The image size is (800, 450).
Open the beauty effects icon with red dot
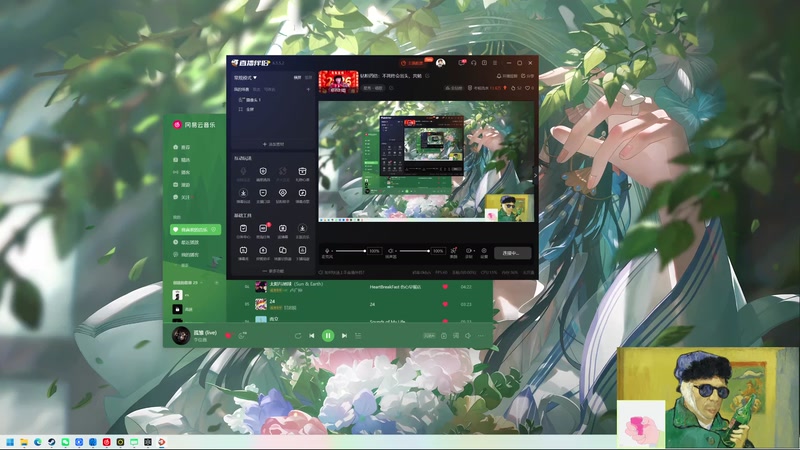pyautogui.click(x=454, y=251)
